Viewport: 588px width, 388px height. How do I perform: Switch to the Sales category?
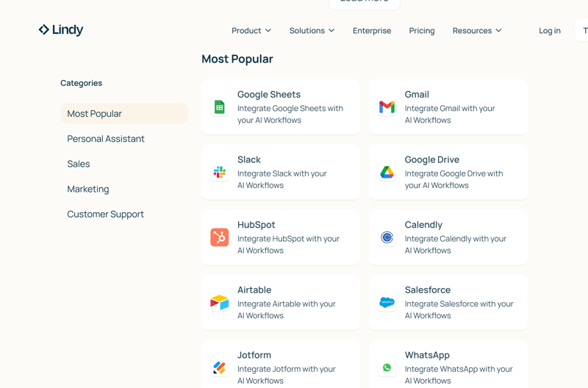click(x=79, y=164)
